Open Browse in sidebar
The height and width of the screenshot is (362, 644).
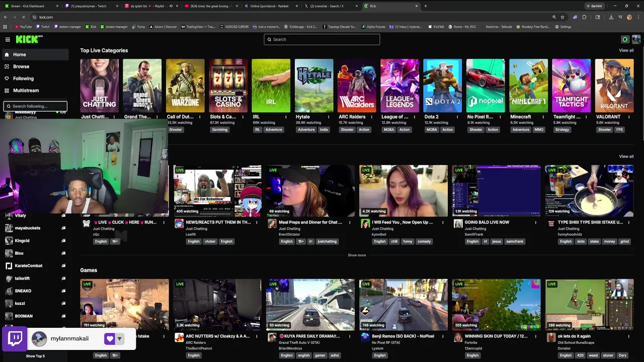point(34,66)
